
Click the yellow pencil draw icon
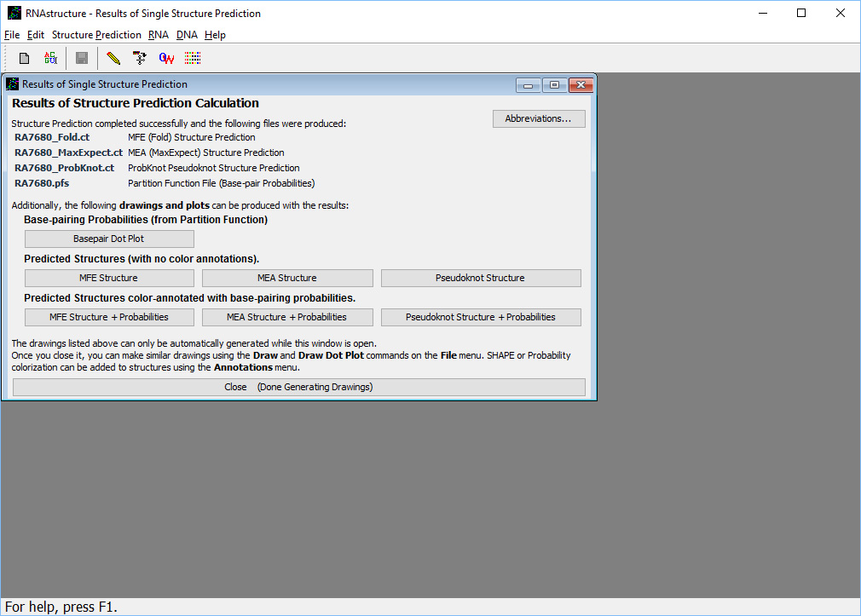[x=113, y=58]
